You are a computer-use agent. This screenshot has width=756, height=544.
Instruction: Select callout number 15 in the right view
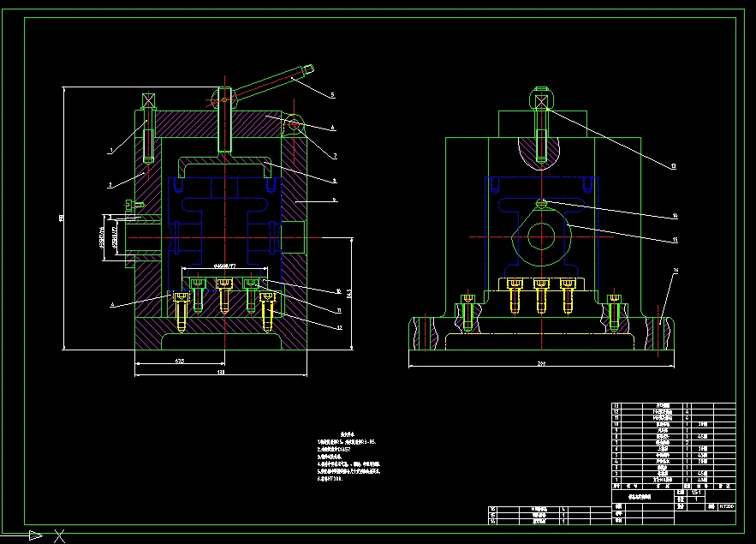point(675,239)
